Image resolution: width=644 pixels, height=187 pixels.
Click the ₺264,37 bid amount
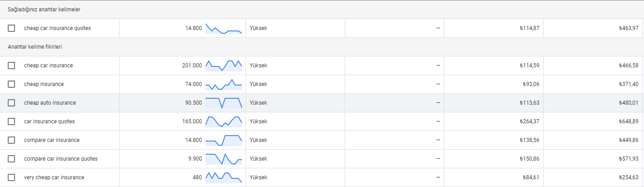click(x=529, y=121)
